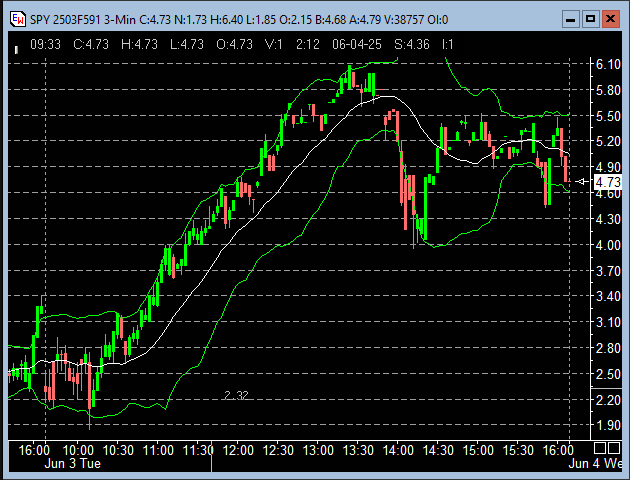This screenshot has width=630, height=480.
Task: Click the arrow pointer beside 4.73 price
Action: tap(581, 182)
